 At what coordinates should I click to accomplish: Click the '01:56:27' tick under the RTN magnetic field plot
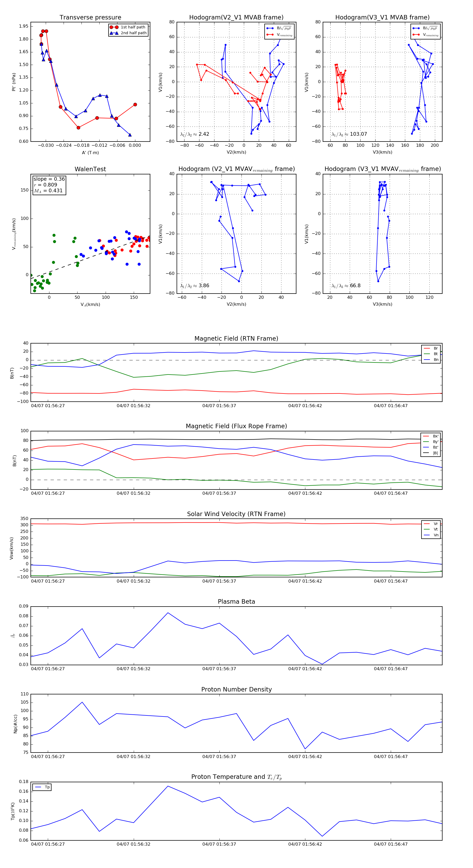pos(48,406)
